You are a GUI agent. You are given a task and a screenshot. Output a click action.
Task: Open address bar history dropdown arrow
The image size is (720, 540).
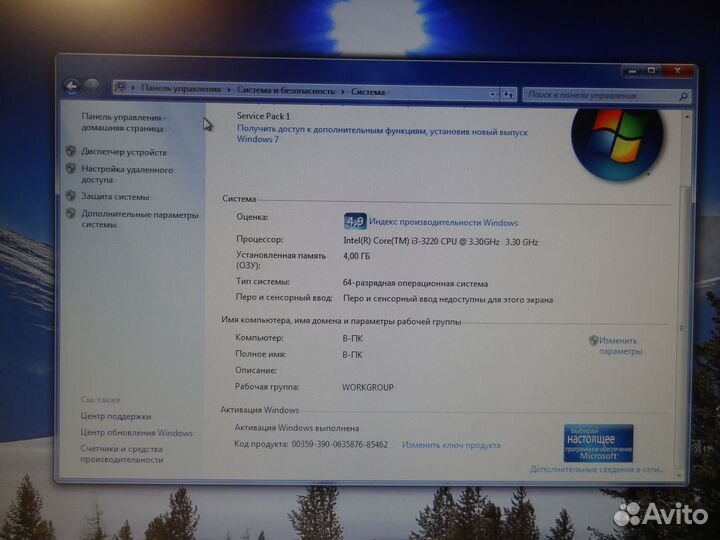pyautogui.click(x=494, y=93)
